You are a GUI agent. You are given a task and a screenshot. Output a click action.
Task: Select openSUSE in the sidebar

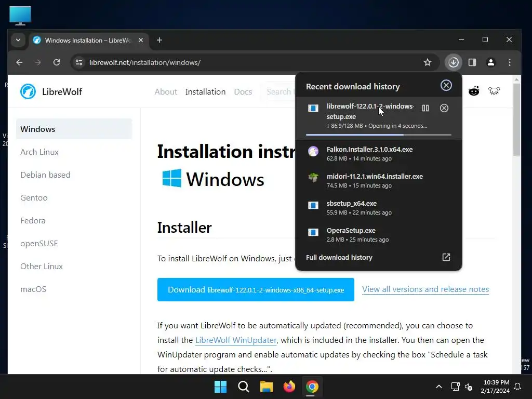(x=39, y=243)
